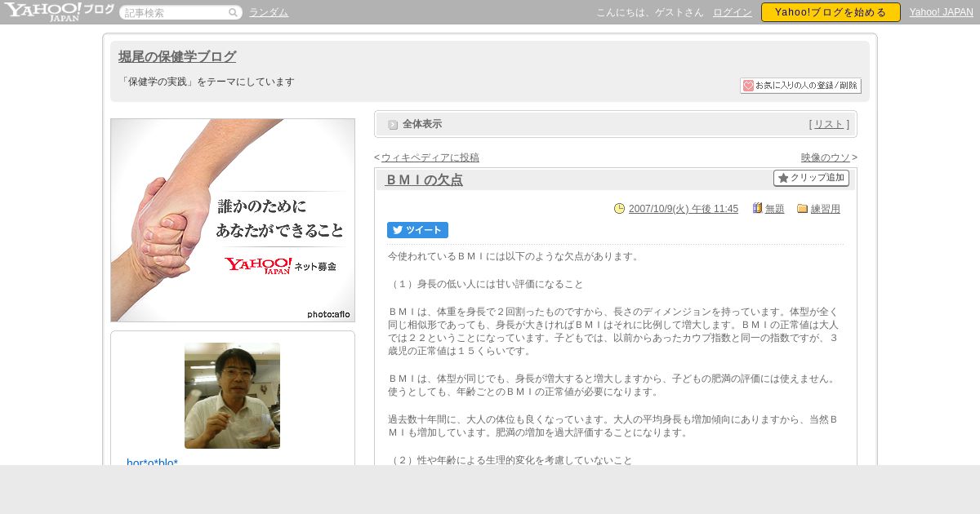Click the Yahoo! Japan Blog logo

tap(59, 11)
